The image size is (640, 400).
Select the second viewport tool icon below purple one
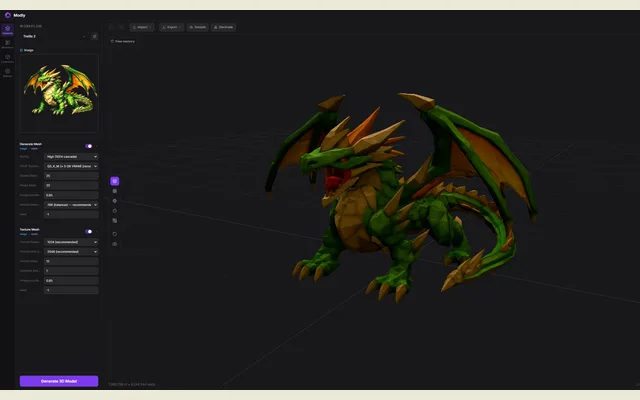click(115, 191)
